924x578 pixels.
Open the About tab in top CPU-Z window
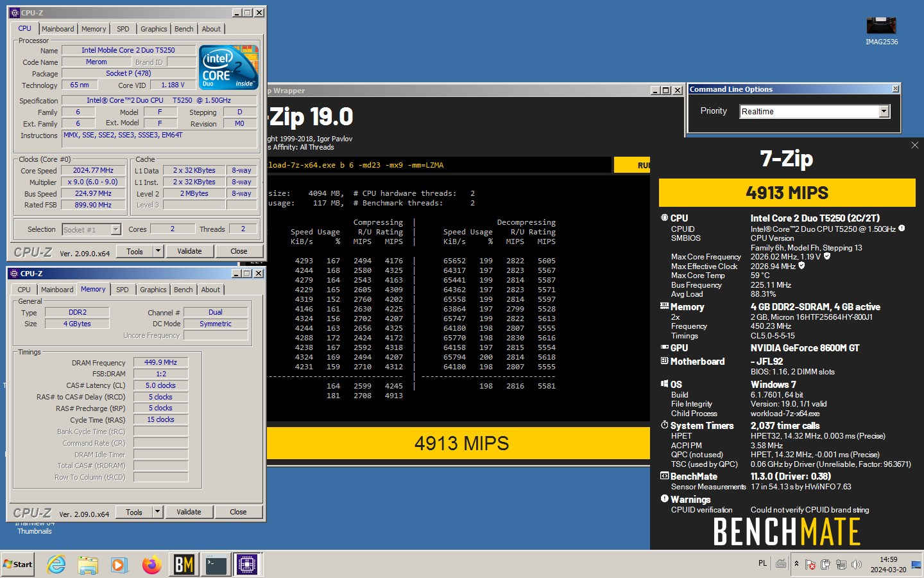(211, 29)
